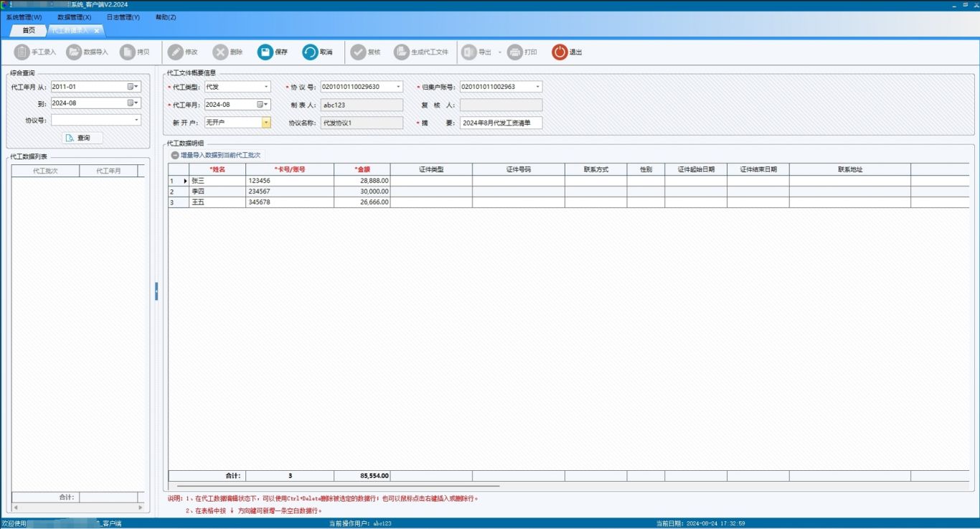The height and width of the screenshot is (529, 980).
Task: Click the amount cell 28,888.00
Action: 362,181
